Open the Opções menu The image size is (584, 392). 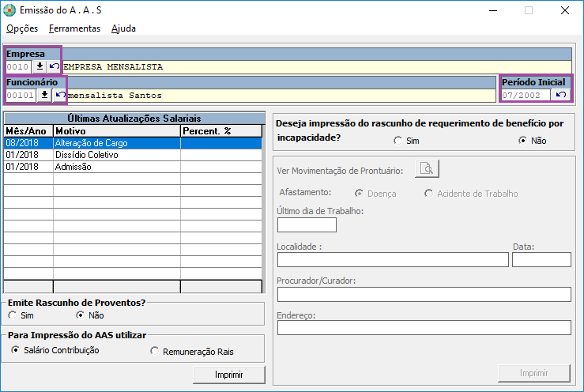[22, 28]
